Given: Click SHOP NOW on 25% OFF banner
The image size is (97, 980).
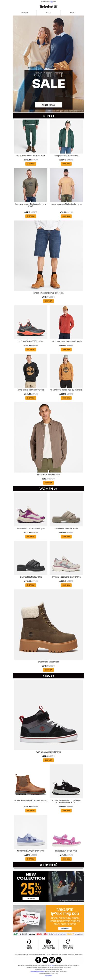Looking at the screenshot, I should (31, 899).
